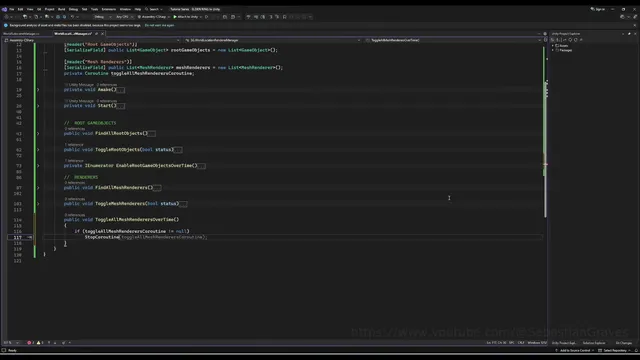Click the document tab settings gear icon

tap(545, 33)
